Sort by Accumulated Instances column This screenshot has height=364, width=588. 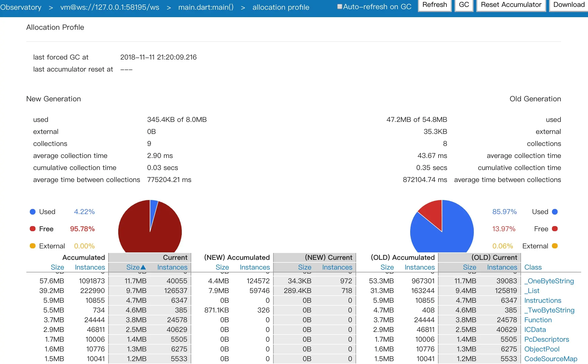90,267
